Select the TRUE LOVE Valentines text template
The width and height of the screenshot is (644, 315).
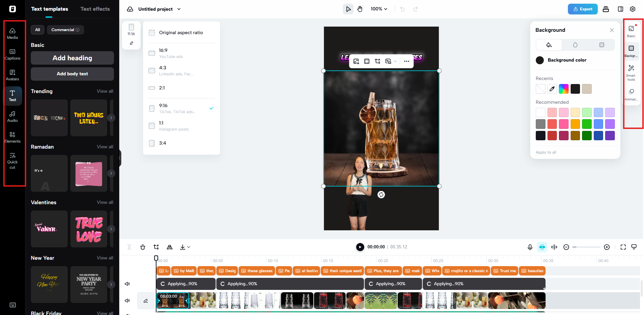click(88, 229)
